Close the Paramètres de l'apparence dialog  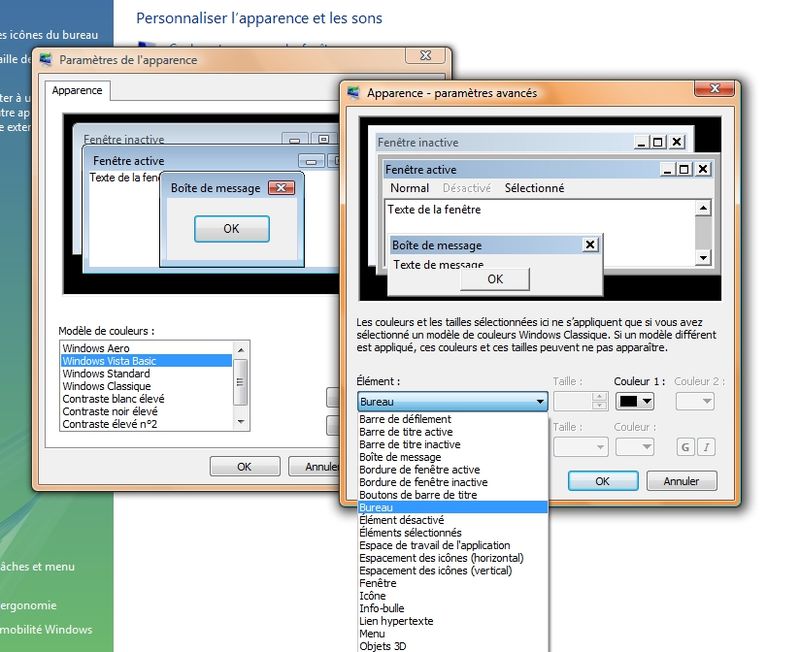[425, 55]
